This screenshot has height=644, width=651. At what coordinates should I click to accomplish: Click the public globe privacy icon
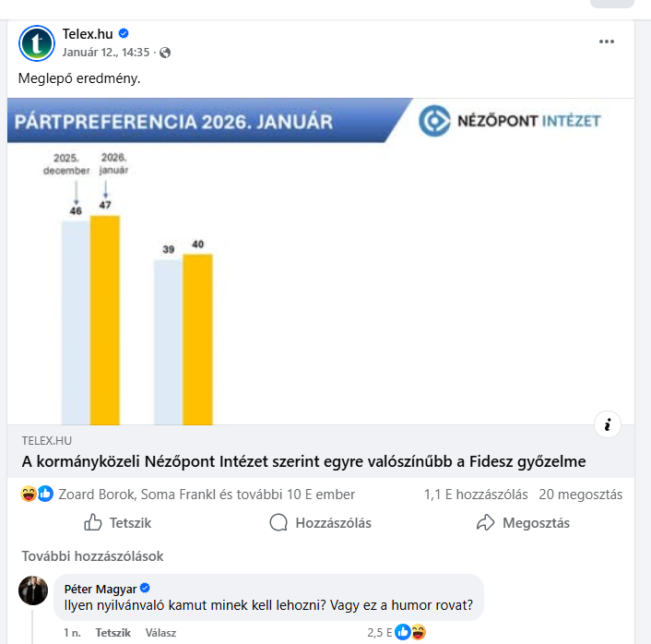(x=165, y=53)
